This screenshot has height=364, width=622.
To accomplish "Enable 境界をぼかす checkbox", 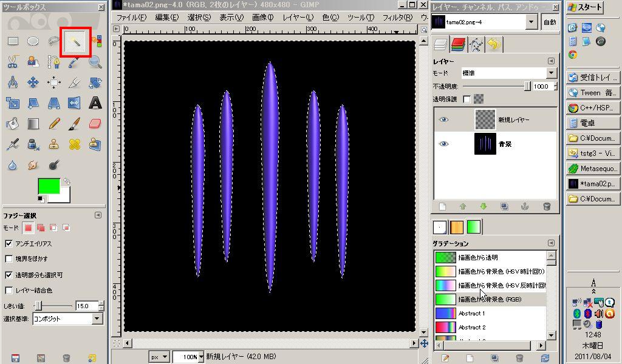I will point(9,258).
